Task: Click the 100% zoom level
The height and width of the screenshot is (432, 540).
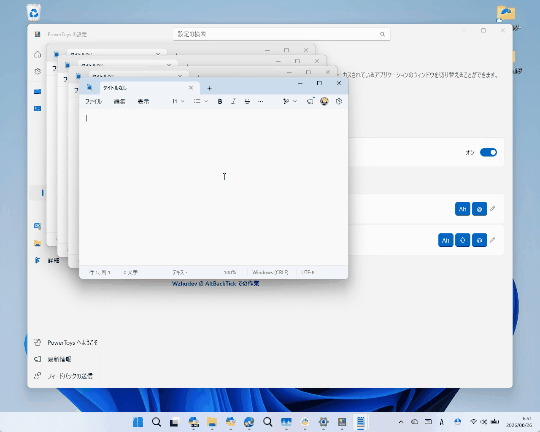Action: click(x=230, y=272)
